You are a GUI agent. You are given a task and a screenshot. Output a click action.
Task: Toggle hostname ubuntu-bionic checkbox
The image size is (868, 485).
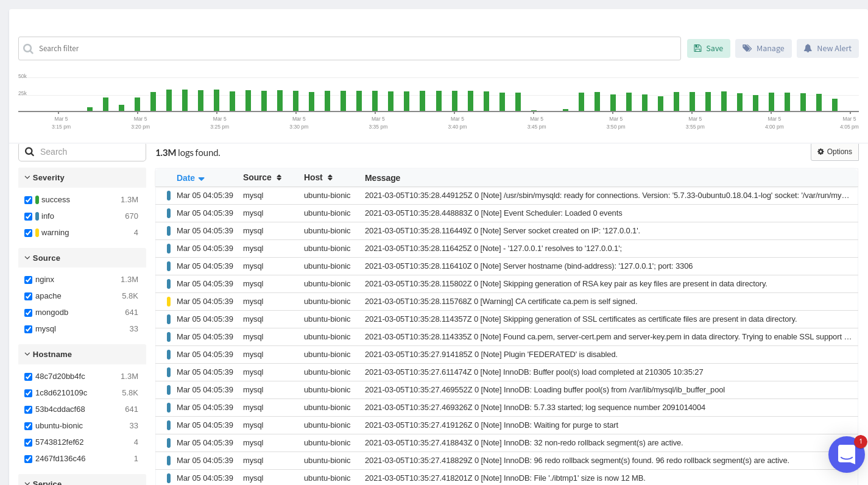[x=28, y=426]
